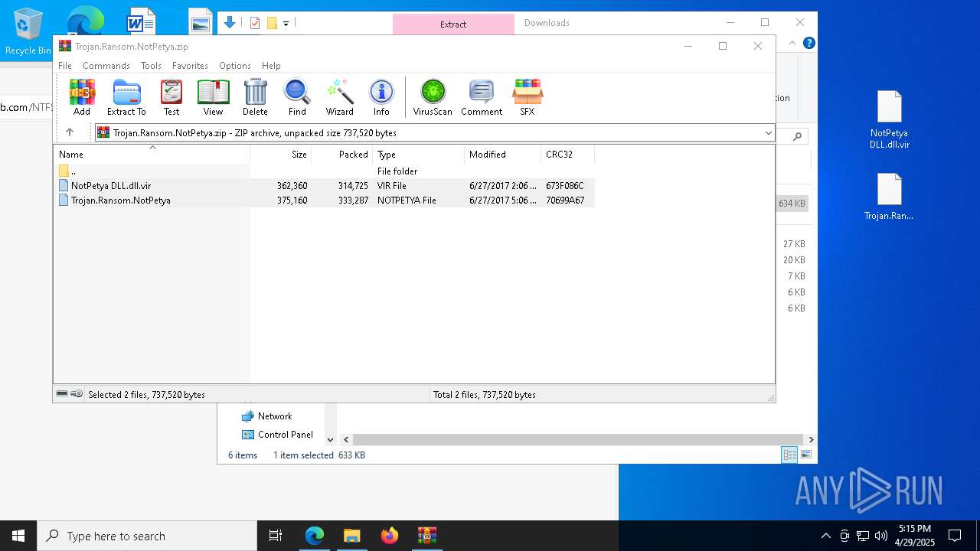Click the Extract To toolbar icon

point(126,97)
